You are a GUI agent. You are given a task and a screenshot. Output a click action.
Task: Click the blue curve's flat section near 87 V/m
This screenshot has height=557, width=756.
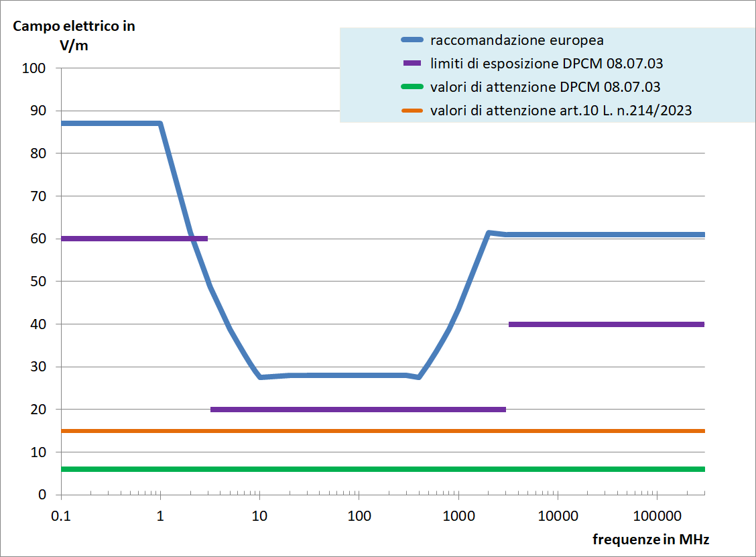coord(111,123)
